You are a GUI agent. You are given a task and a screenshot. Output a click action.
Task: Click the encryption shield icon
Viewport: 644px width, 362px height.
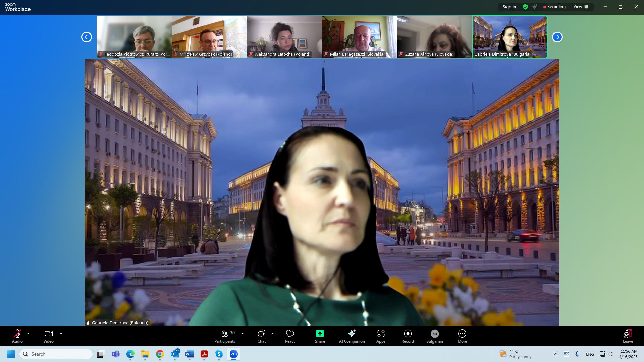click(525, 7)
